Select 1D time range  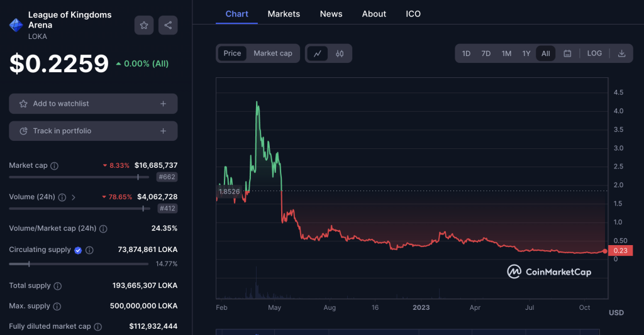pyautogui.click(x=466, y=53)
